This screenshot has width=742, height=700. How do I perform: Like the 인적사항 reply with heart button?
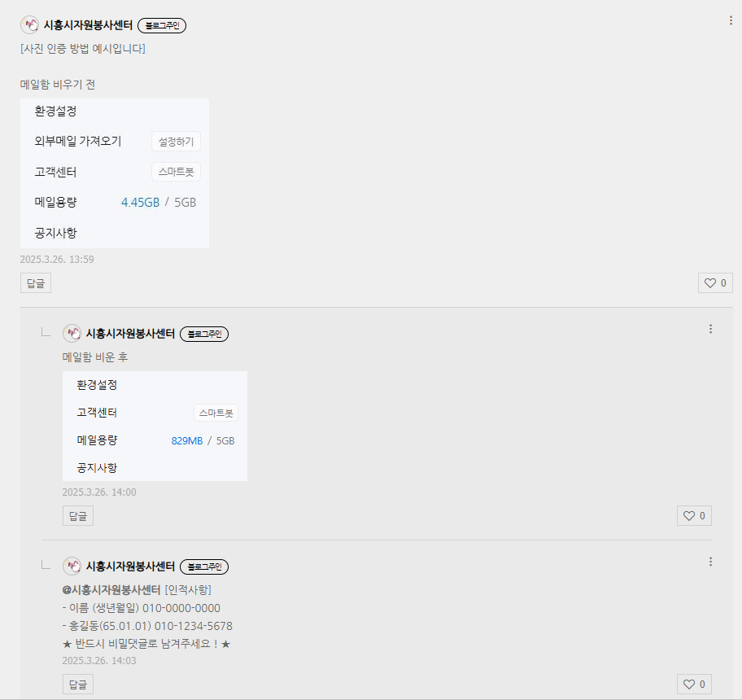pyautogui.click(x=694, y=685)
